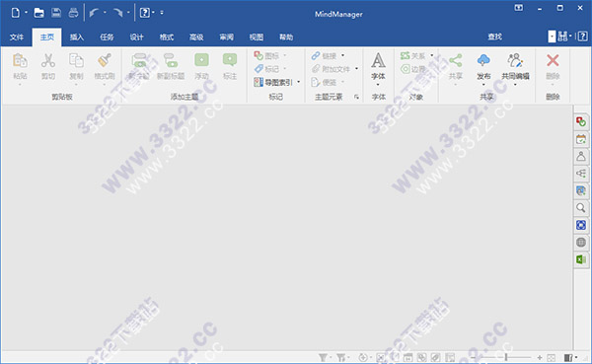Open the search magnifier side panel
The width and height of the screenshot is (592, 364).
pyautogui.click(x=581, y=208)
